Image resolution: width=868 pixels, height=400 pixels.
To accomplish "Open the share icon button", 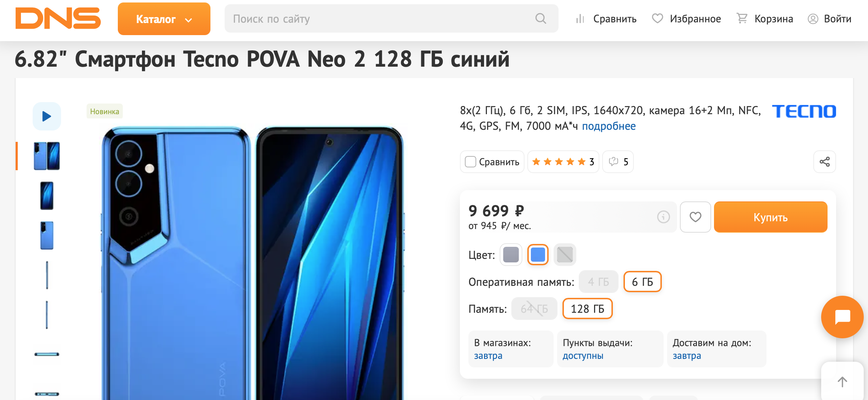I will click(824, 162).
